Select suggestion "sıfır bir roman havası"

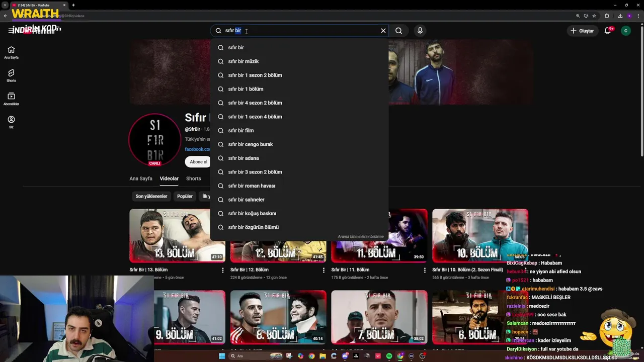299,186
